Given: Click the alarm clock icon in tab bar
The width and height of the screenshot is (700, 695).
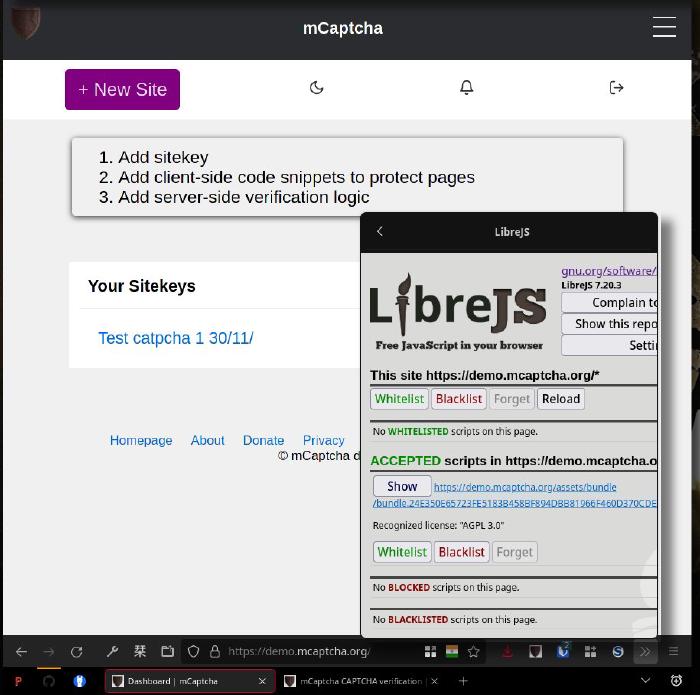Looking at the screenshot, I should coord(676,681).
